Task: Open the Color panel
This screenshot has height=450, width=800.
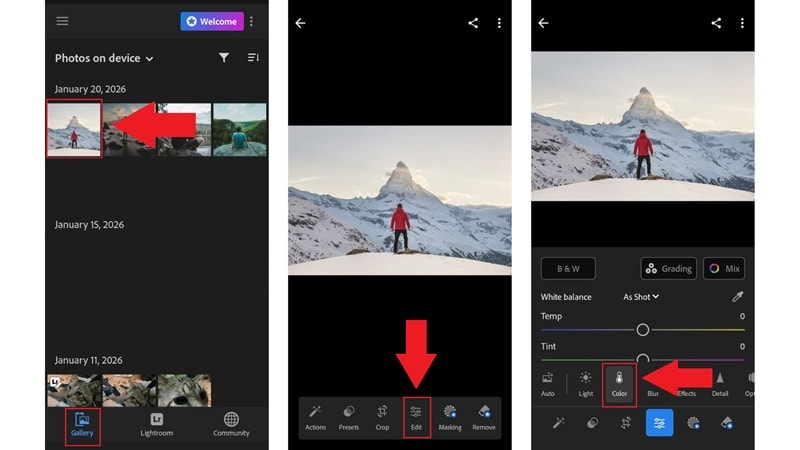Action: (619, 384)
